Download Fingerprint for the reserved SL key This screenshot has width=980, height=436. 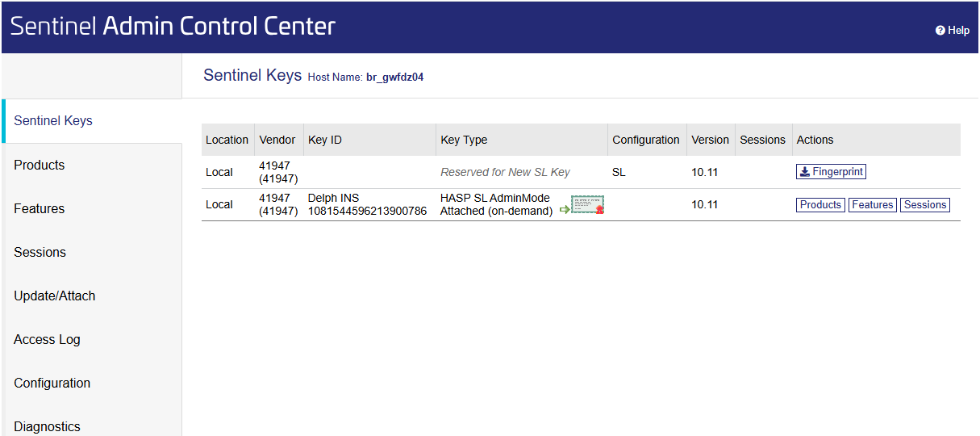click(831, 172)
